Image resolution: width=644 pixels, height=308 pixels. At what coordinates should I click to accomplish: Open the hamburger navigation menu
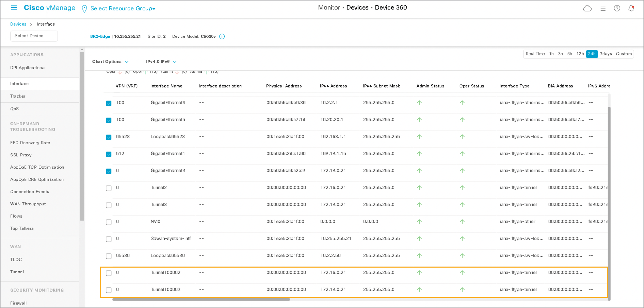14,7
